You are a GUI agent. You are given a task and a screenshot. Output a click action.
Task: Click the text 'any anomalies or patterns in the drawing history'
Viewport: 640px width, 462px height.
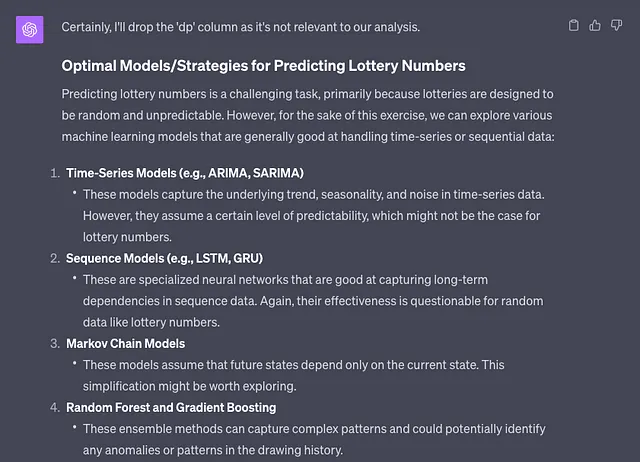[x=213, y=450]
